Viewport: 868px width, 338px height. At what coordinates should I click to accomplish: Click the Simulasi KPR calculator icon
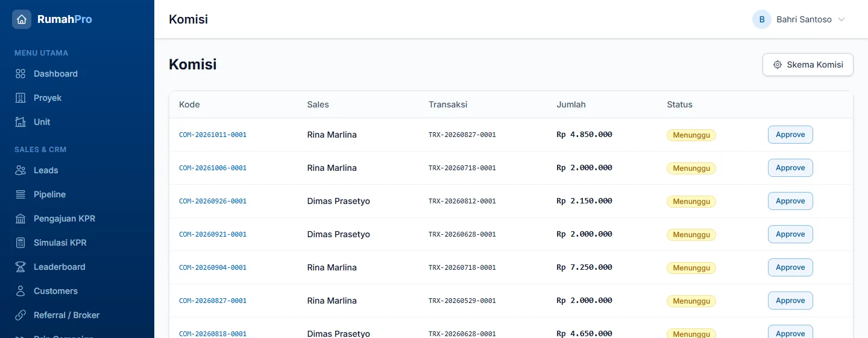20,243
